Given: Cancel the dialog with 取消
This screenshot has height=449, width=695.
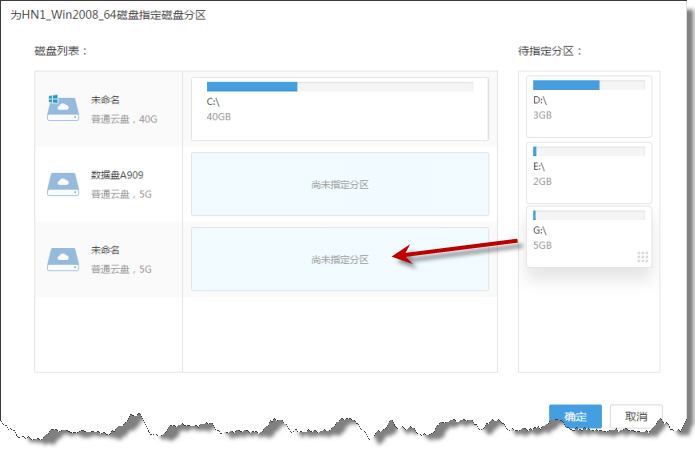Looking at the screenshot, I should click(x=636, y=417).
